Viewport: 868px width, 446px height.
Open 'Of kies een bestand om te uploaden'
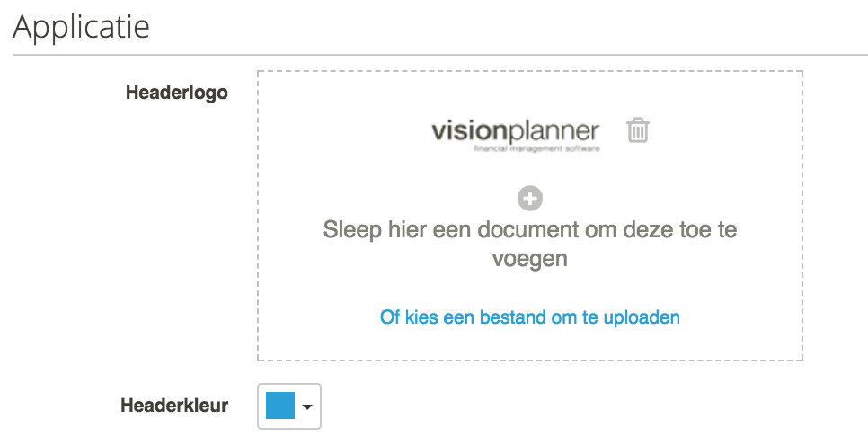(530, 317)
